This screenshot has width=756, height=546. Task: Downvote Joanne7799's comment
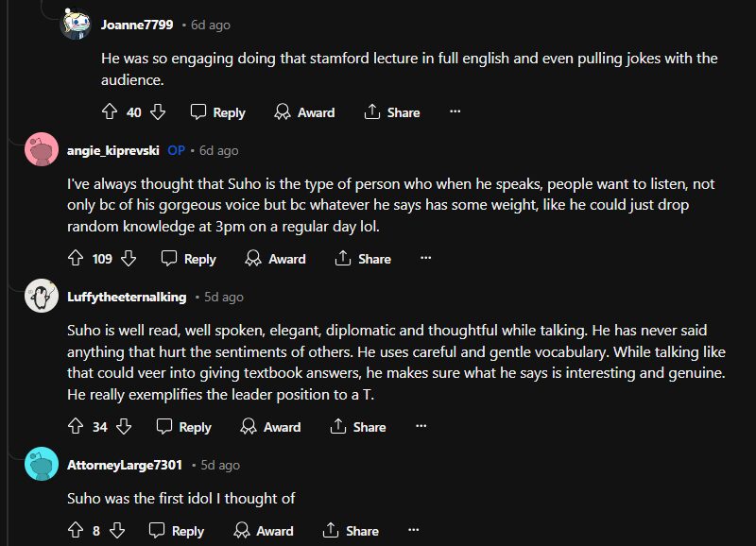(x=158, y=111)
